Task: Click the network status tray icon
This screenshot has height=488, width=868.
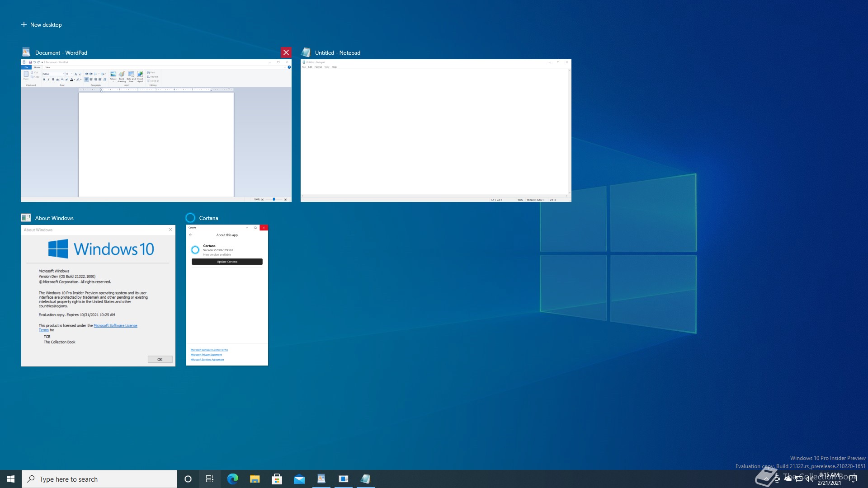Action: (x=799, y=479)
